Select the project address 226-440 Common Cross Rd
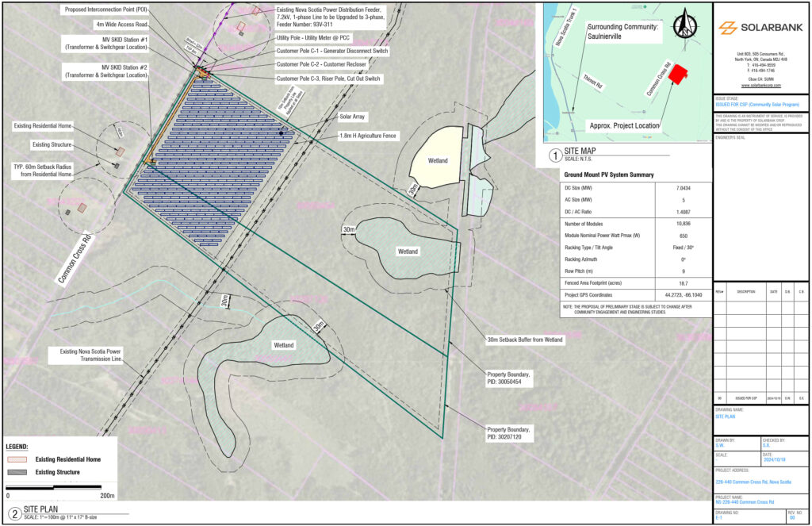The height and width of the screenshot is (526, 812). click(753, 482)
